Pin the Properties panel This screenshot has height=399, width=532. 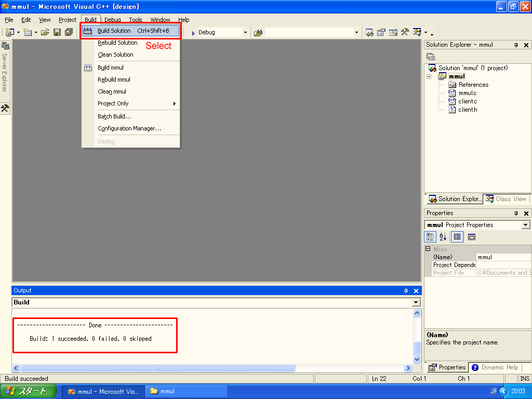click(516, 214)
